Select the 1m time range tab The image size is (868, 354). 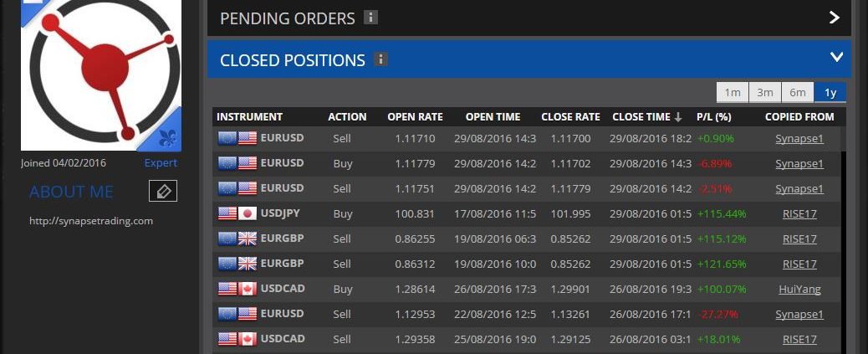733,92
